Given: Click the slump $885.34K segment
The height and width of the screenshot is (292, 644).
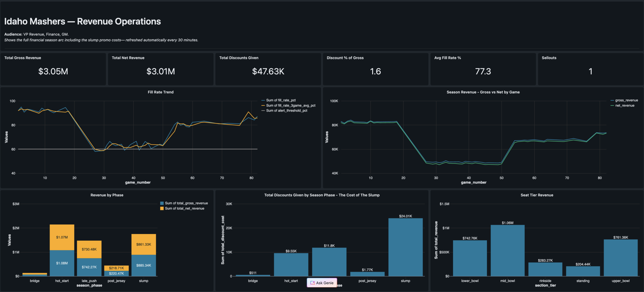Looking at the screenshot, I should (x=144, y=265).
